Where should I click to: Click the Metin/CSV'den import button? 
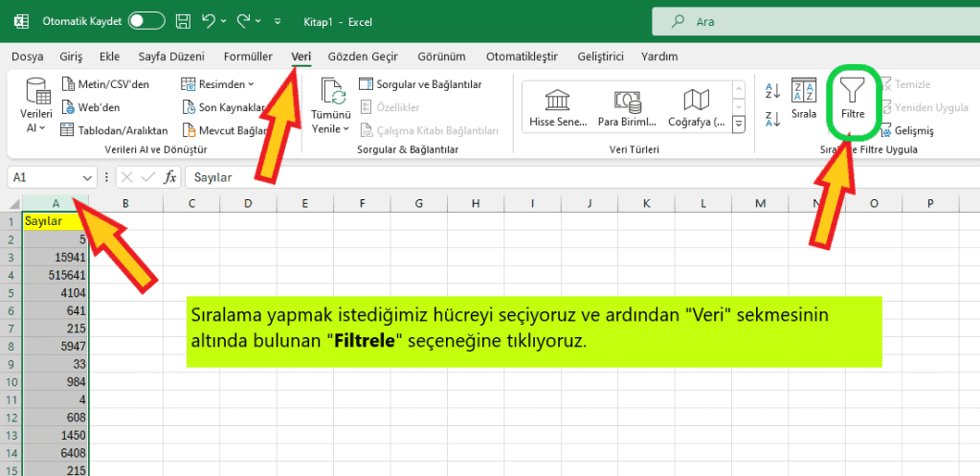(x=105, y=84)
